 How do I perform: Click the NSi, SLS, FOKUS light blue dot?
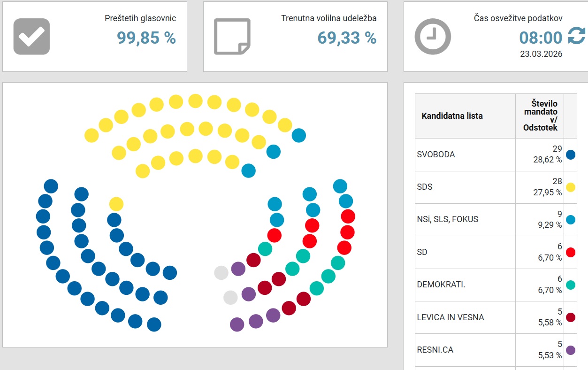[x=571, y=219]
